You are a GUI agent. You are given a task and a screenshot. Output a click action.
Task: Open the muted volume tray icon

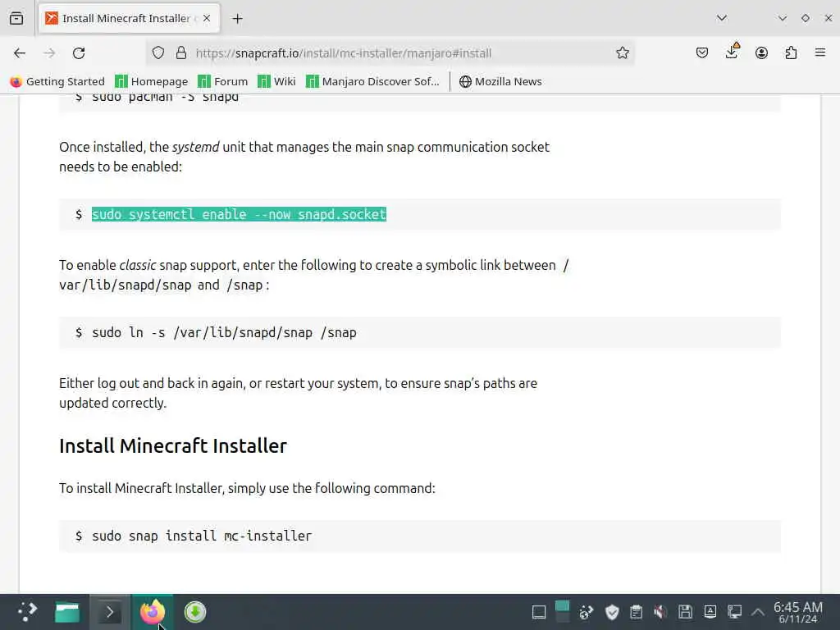tap(660, 612)
